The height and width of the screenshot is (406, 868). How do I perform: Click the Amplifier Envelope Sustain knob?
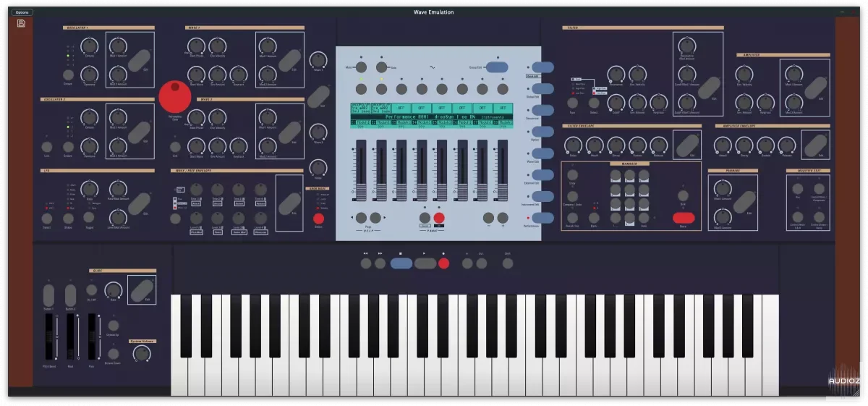[x=765, y=145]
